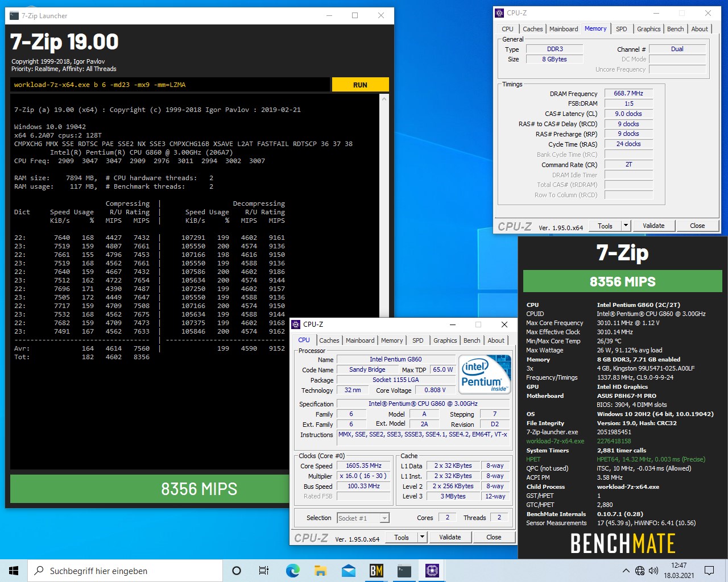The image size is (728, 582).
Task: Click CPU-Z Memory window title icon
Action: click(x=499, y=13)
